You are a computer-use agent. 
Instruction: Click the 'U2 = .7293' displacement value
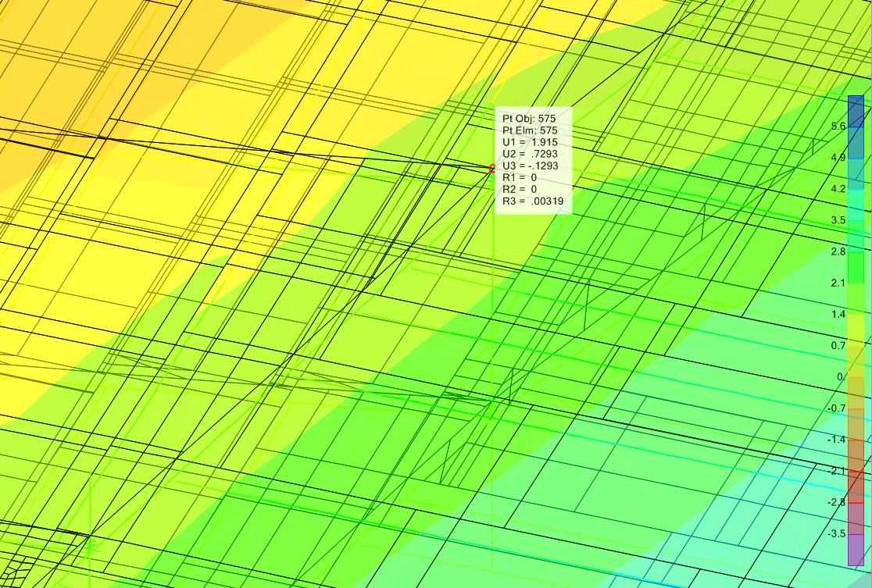point(530,154)
